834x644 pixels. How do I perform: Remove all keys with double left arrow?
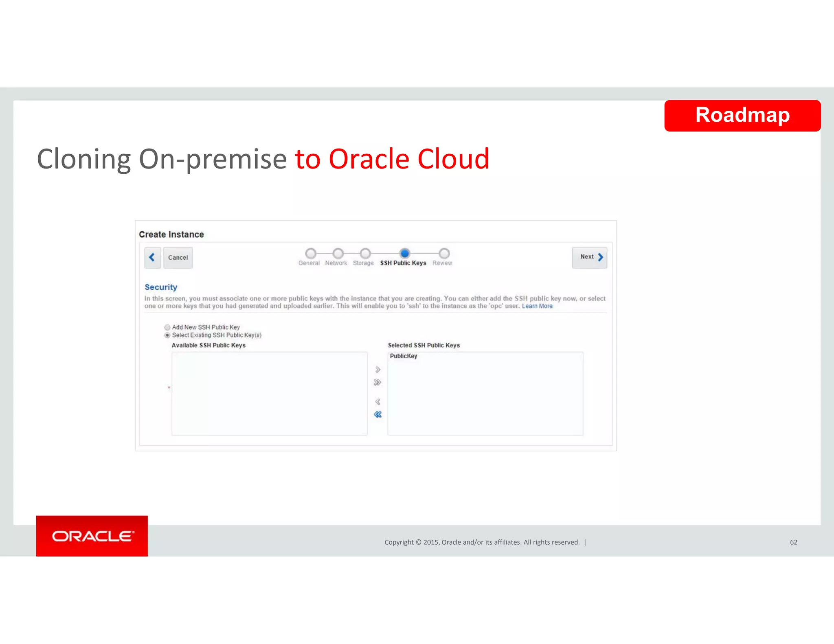[x=377, y=414]
